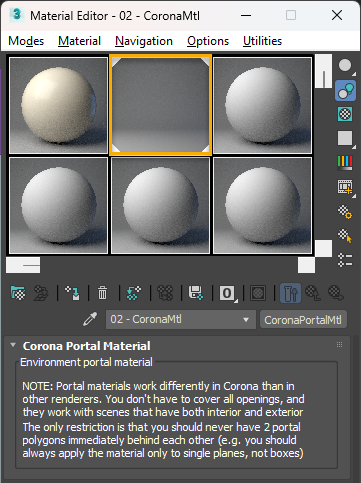
Task: Close the Material Editor window
Action: pos(337,15)
